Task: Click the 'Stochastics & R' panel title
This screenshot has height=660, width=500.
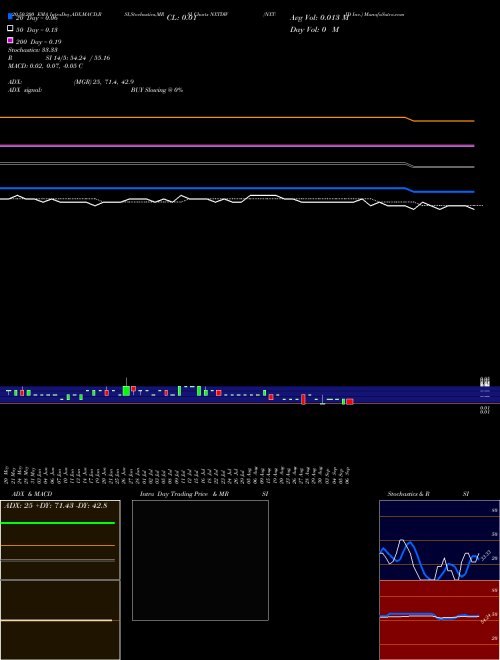Action: point(408,494)
